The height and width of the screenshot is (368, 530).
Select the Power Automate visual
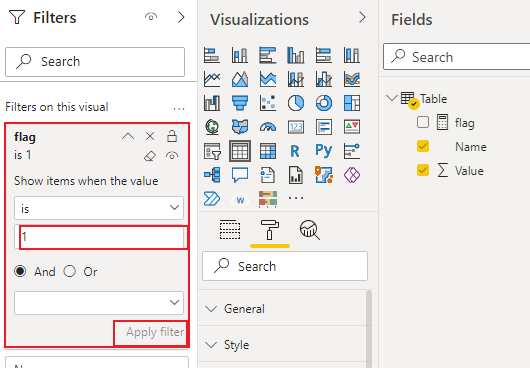[212, 198]
